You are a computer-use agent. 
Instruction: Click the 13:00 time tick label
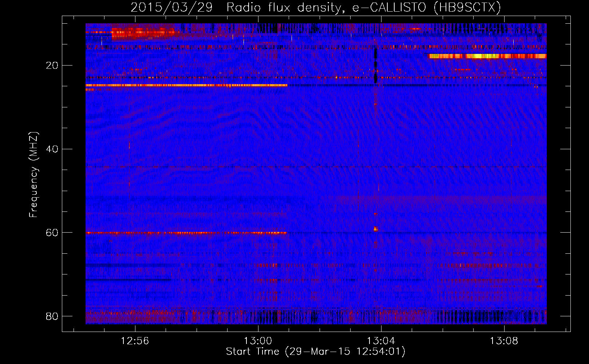click(x=258, y=341)
